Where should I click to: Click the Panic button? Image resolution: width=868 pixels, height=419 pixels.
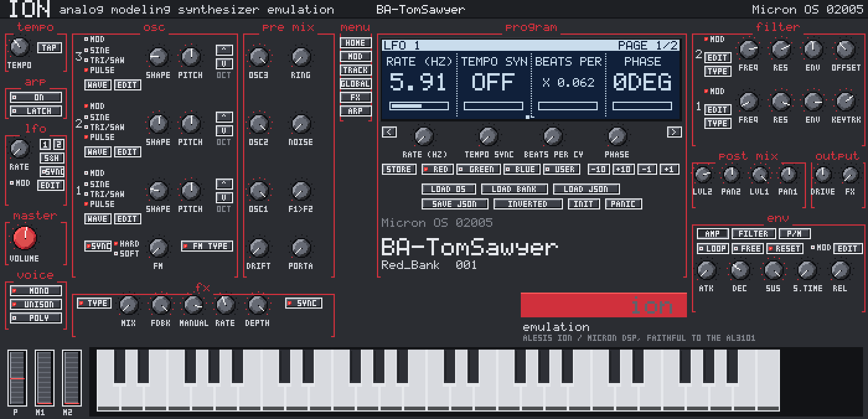coord(623,204)
